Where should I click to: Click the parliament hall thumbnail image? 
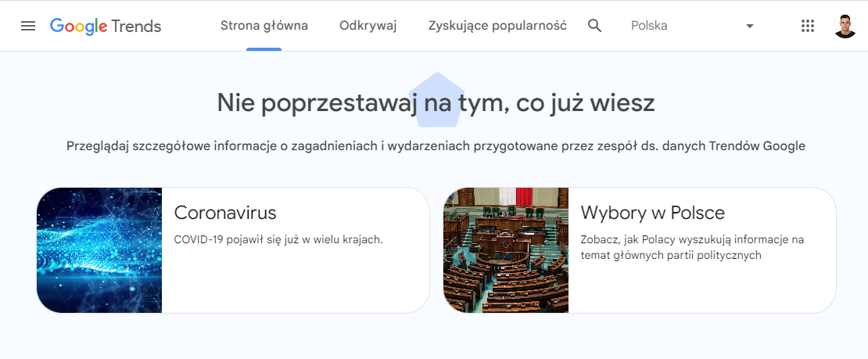[x=506, y=250]
